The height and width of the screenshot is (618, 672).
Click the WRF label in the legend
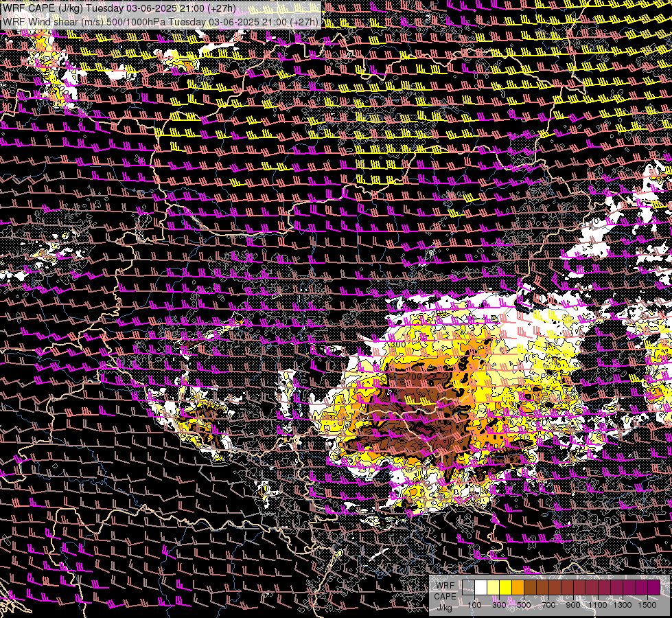[x=445, y=586]
